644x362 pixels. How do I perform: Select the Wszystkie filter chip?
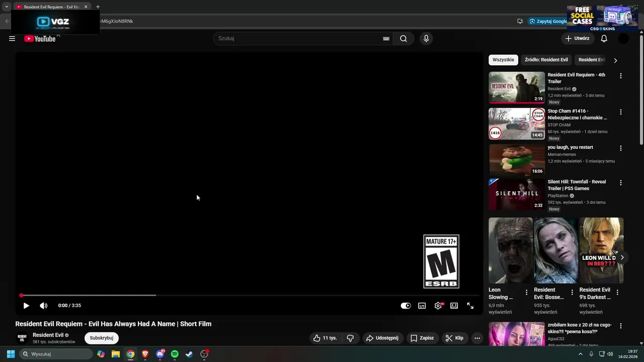click(503, 60)
